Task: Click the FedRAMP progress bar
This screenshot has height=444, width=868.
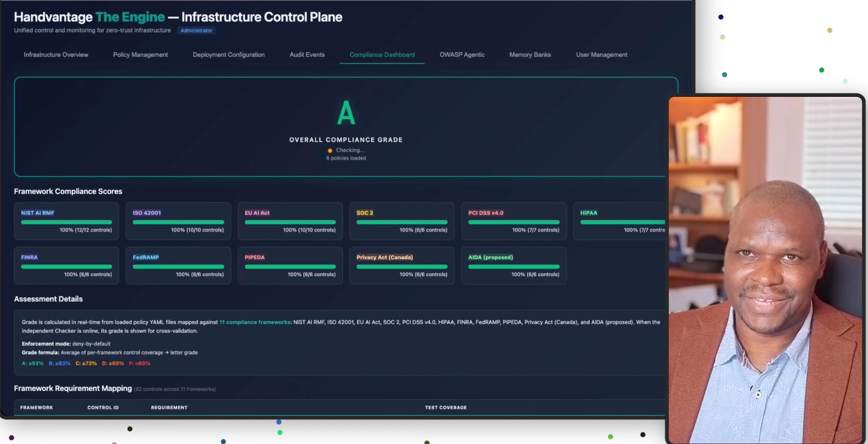Action: (178, 267)
